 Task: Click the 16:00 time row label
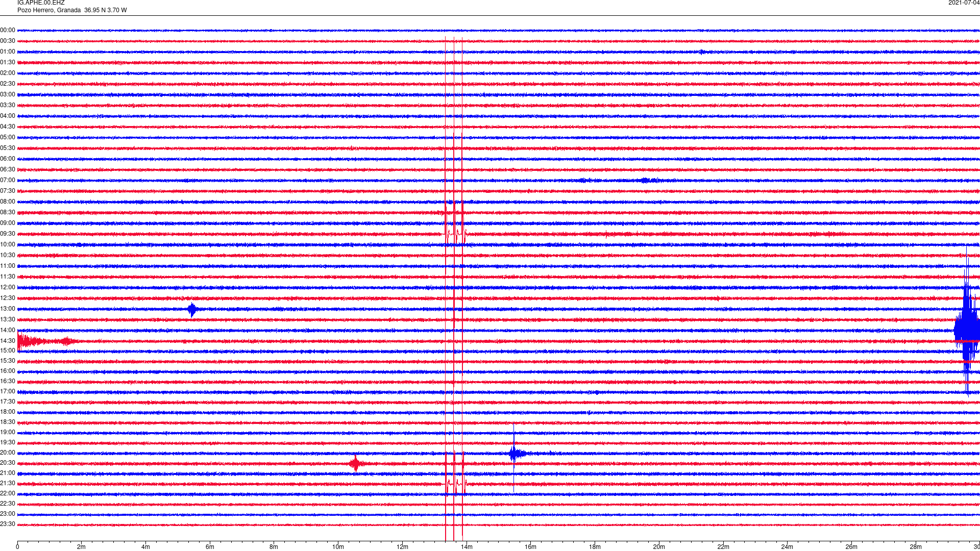8,371
